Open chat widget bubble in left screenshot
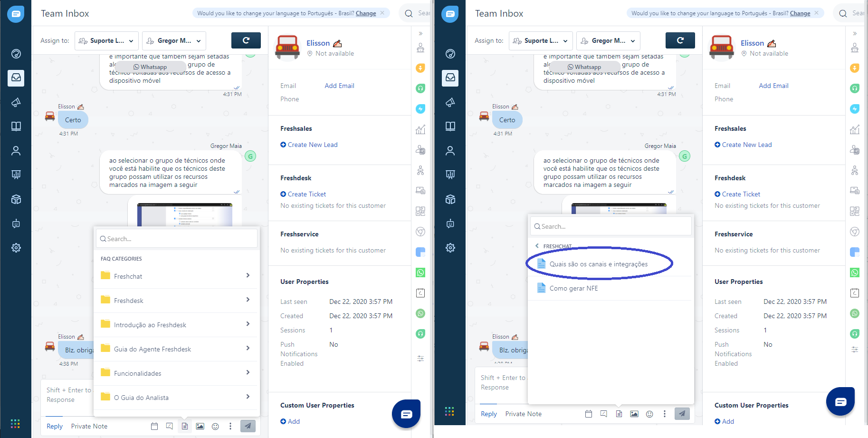 pyautogui.click(x=406, y=414)
